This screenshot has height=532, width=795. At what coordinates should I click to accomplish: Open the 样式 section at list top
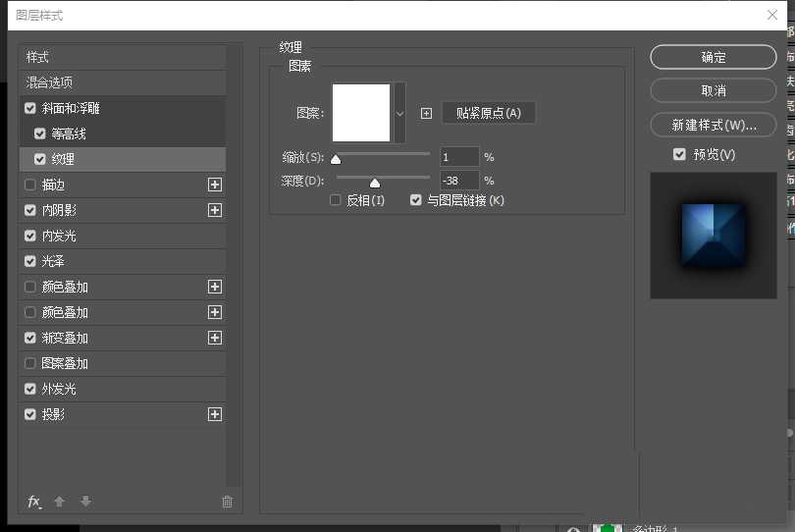pos(37,57)
